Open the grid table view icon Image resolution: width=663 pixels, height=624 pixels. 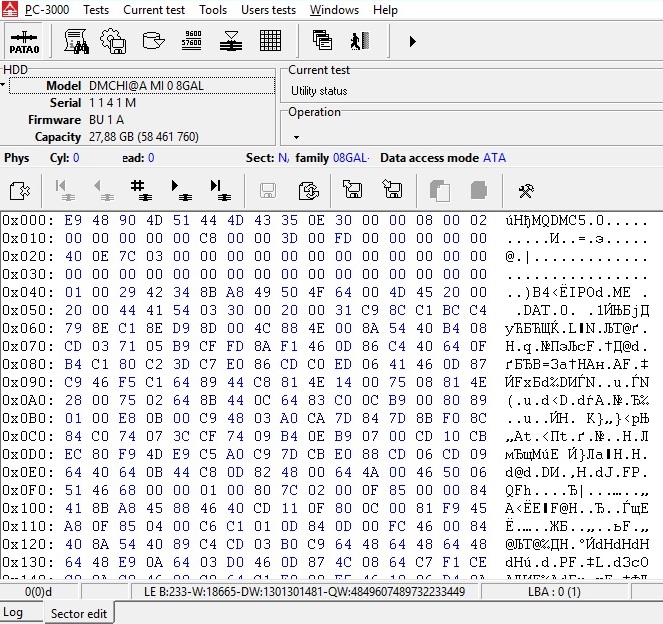269,41
